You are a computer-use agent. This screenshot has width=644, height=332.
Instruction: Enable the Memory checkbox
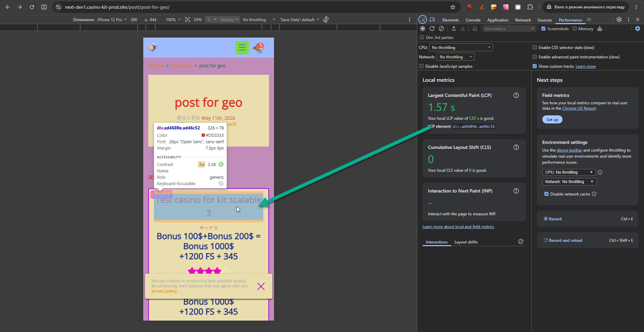click(575, 29)
